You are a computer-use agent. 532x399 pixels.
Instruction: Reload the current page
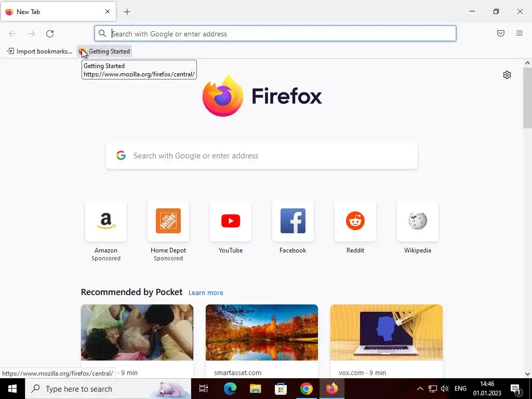click(50, 34)
